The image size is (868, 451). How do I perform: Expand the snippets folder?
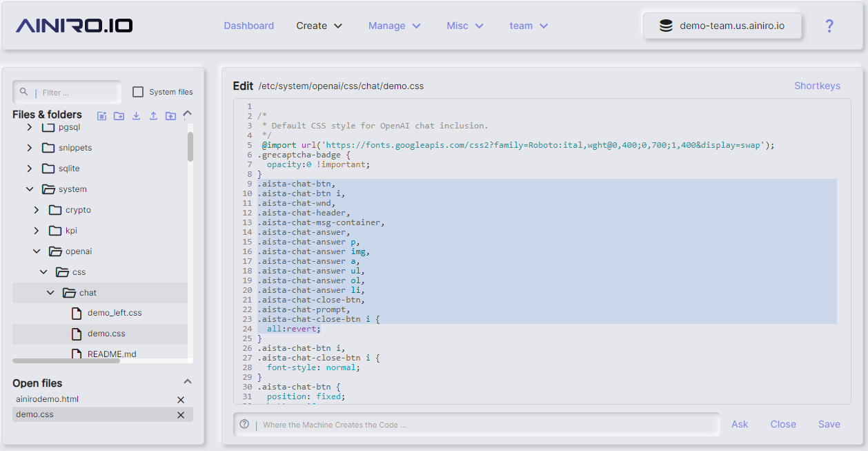point(29,148)
